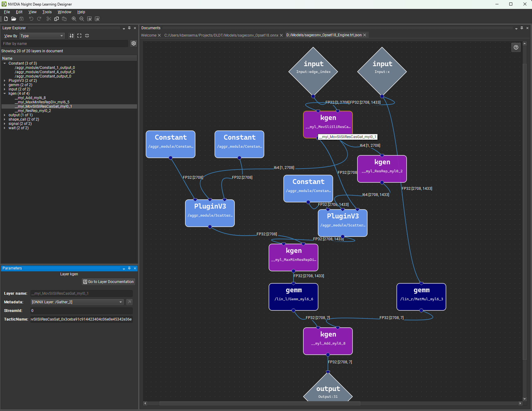This screenshot has height=411, width=532.
Task: Select /aggr_module/Constant_1_output_0 tree item
Action: point(45,68)
